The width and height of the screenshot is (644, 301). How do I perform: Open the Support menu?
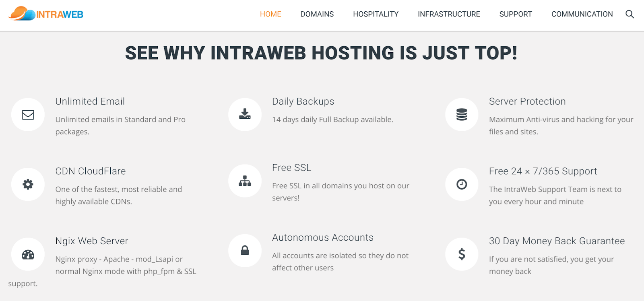[x=516, y=14]
